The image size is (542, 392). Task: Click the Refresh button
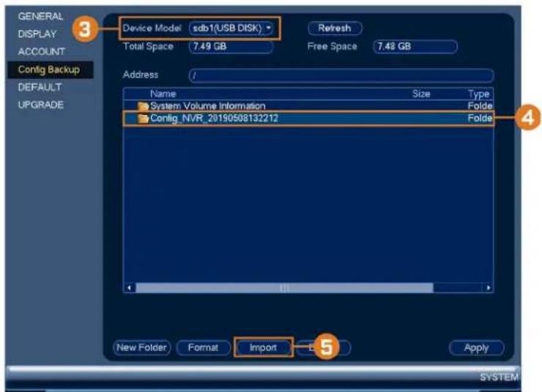click(x=335, y=29)
